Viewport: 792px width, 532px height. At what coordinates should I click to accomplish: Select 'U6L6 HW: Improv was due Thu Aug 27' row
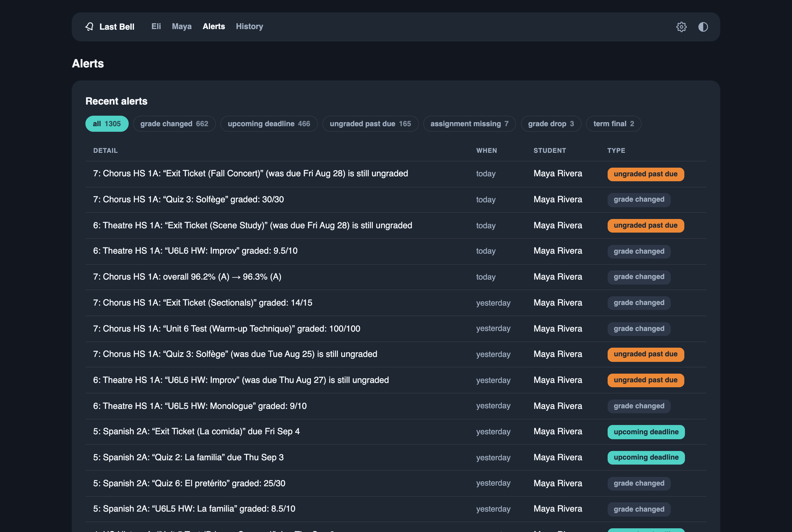tap(396, 380)
